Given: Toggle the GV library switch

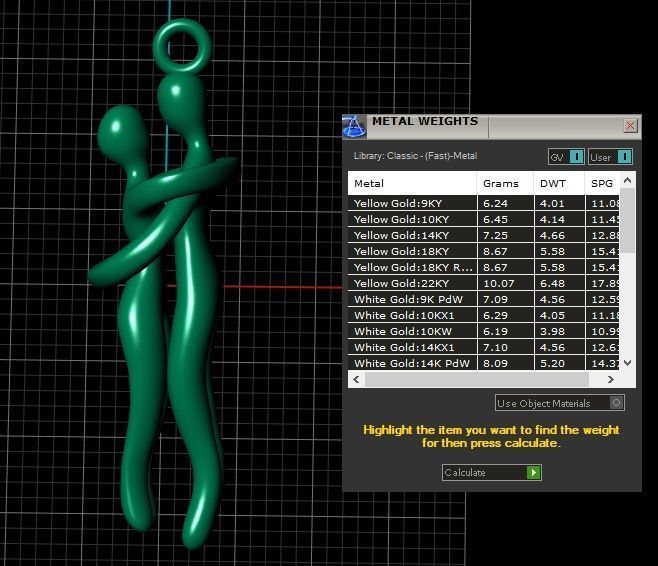Looking at the screenshot, I should tap(566, 157).
